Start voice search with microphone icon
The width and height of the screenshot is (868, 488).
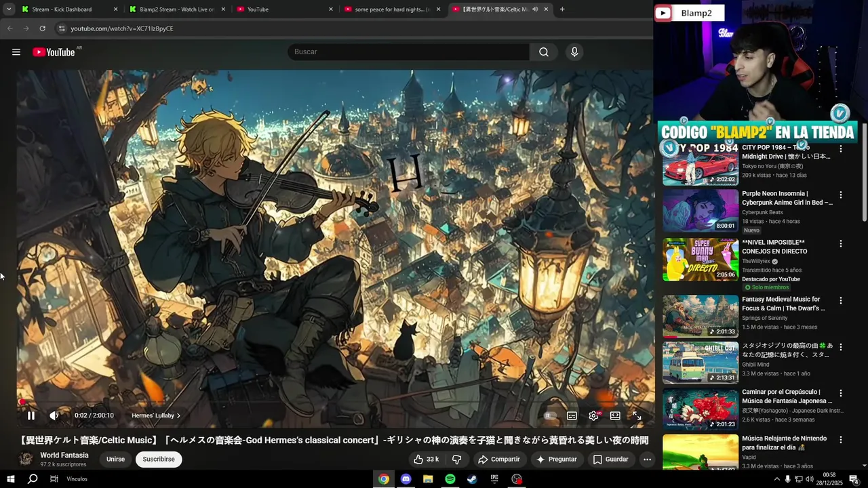click(x=574, y=52)
